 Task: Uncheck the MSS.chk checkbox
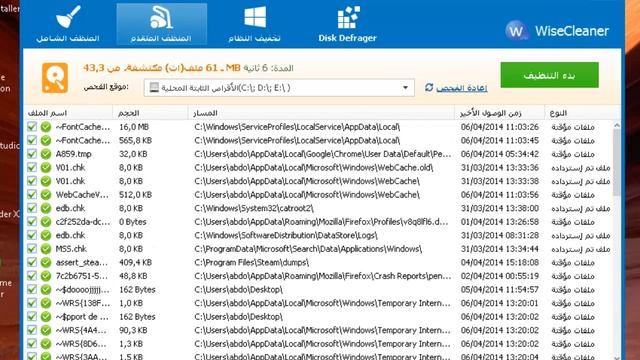32,249
